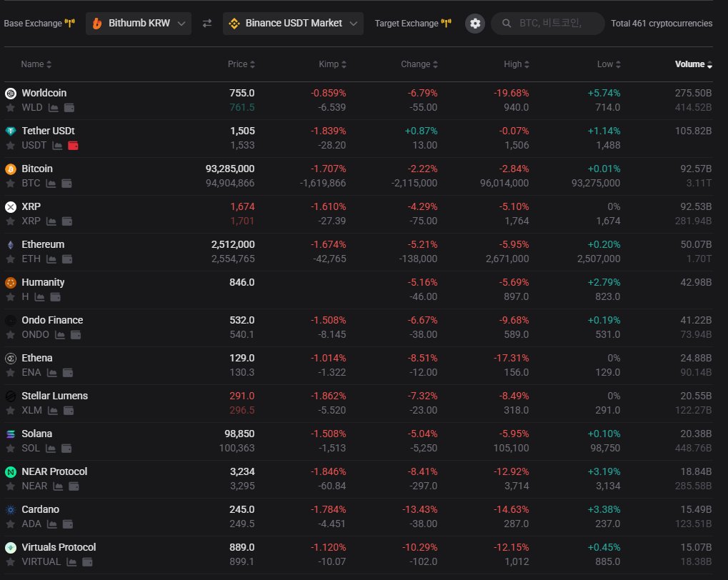
Task: Open the Cardano coin name
Action: click(41, 509)
